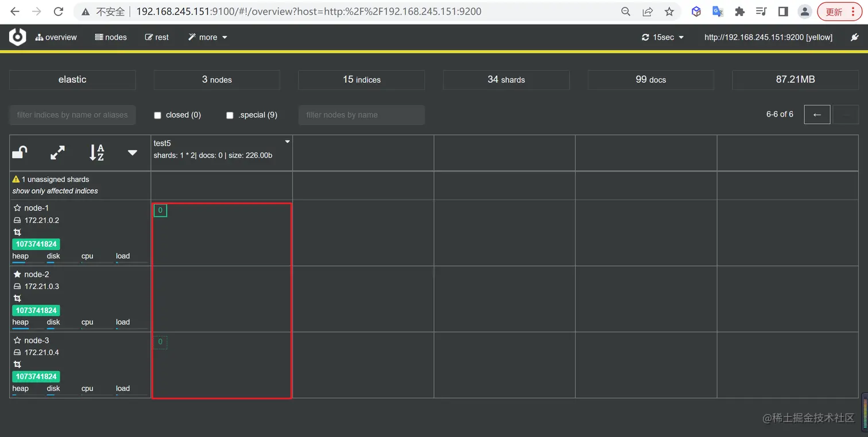The image size is (868, 437).
Task: Open the nodes page
Action: [111, 37]
